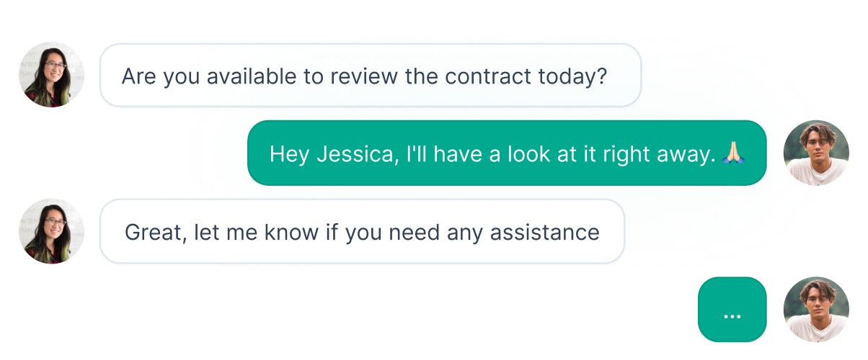Click the praying hands emoji in the green reply
The image size is (868, 360).
point(734,153)
